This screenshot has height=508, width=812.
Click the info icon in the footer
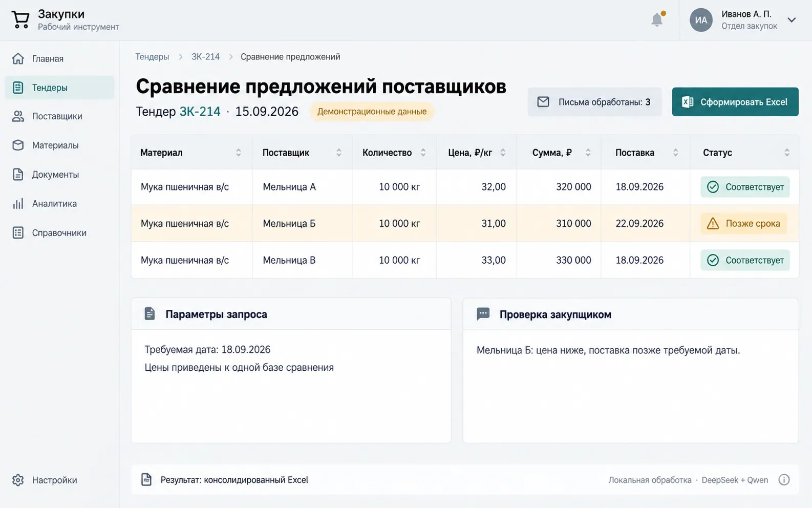[x=784, y=480]
